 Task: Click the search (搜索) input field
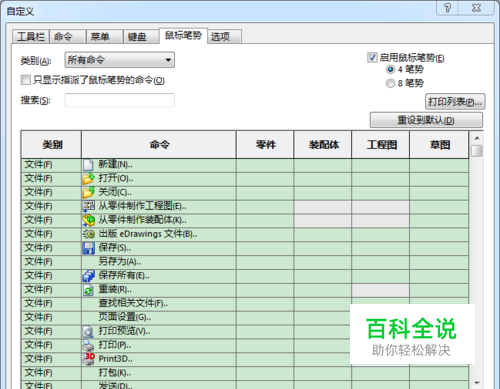point(120,100)
